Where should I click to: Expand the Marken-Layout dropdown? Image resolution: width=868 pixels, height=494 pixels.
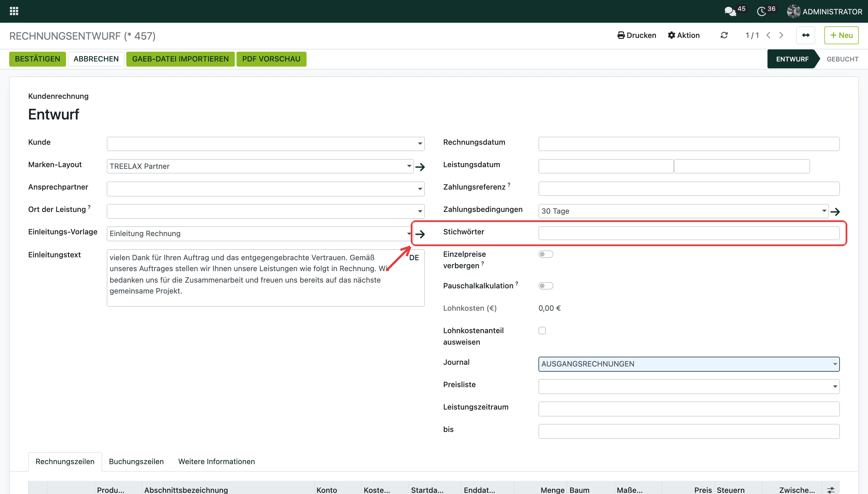pos(409,166)
